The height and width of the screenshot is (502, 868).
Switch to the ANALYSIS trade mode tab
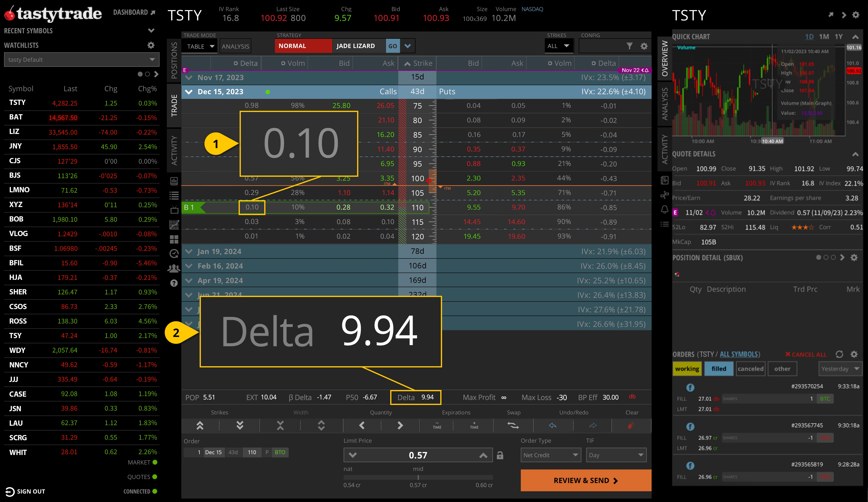[235, 46]
